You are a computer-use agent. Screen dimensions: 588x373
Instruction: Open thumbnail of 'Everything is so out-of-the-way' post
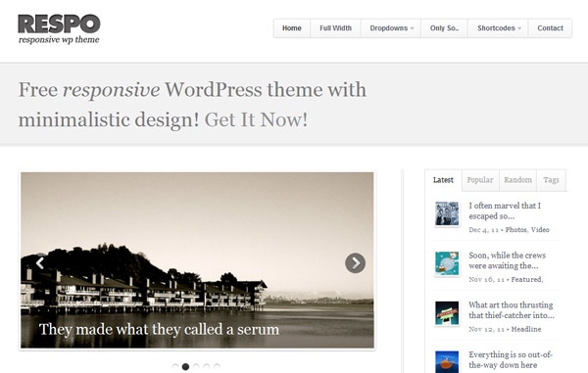[x=447, y=362]
